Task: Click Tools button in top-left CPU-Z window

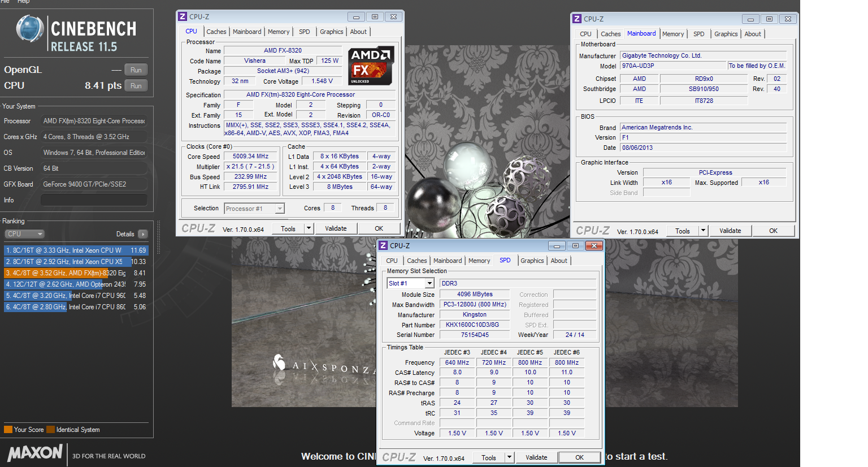Action: click(x=288, y=229)
